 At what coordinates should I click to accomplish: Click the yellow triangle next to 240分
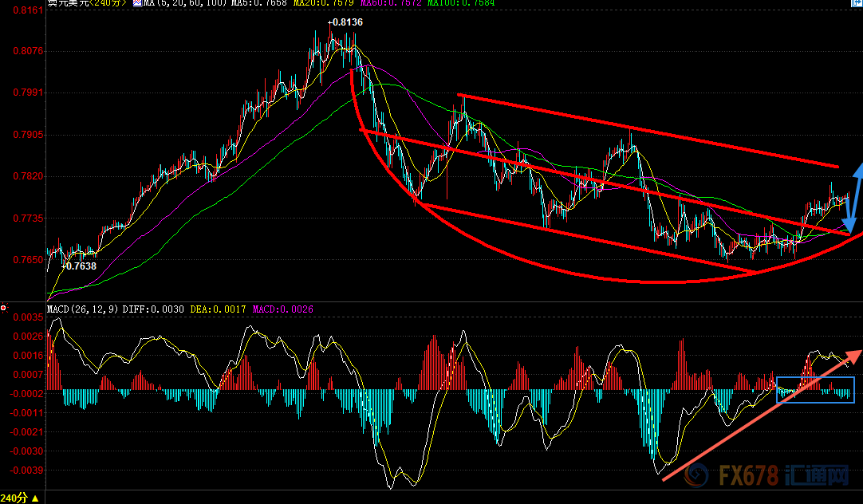(33, 498)
